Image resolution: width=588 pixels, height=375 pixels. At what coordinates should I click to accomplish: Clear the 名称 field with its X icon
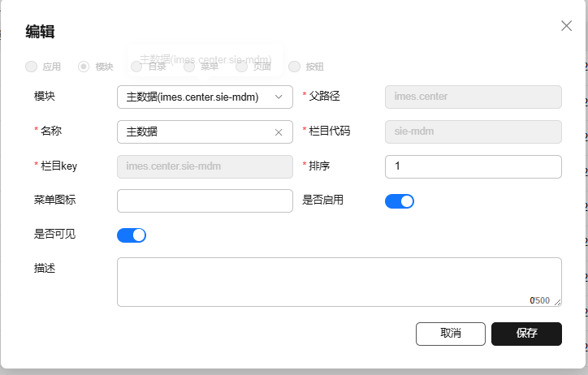(279, 132)
